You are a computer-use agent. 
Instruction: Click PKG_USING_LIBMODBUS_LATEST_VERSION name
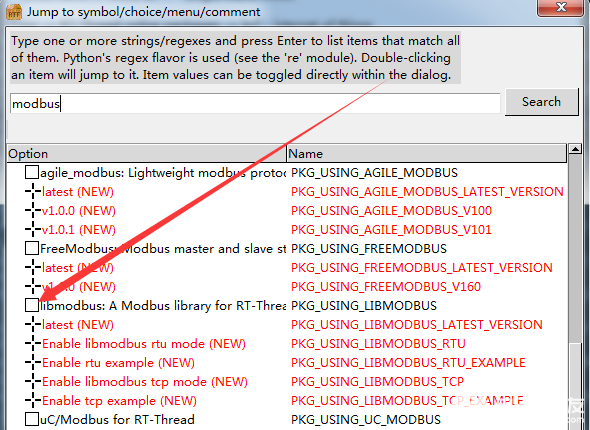[x=417, y=325]
